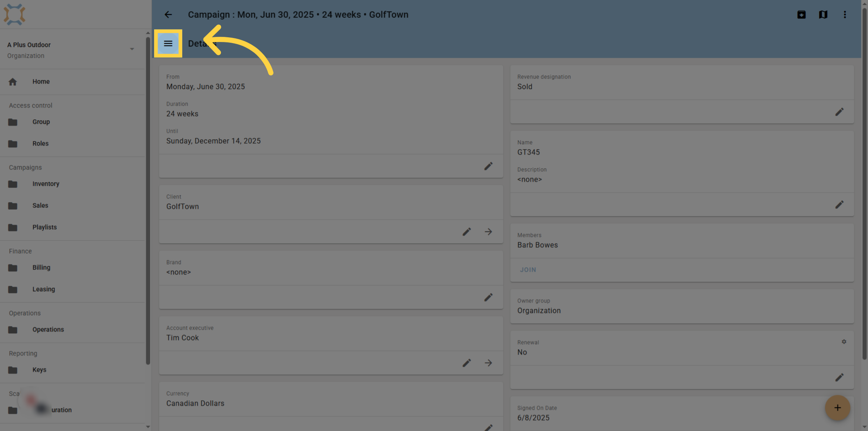The image size is (868, 431).
Task: Open the Inventory folder
Action: (x=72, y=184)
